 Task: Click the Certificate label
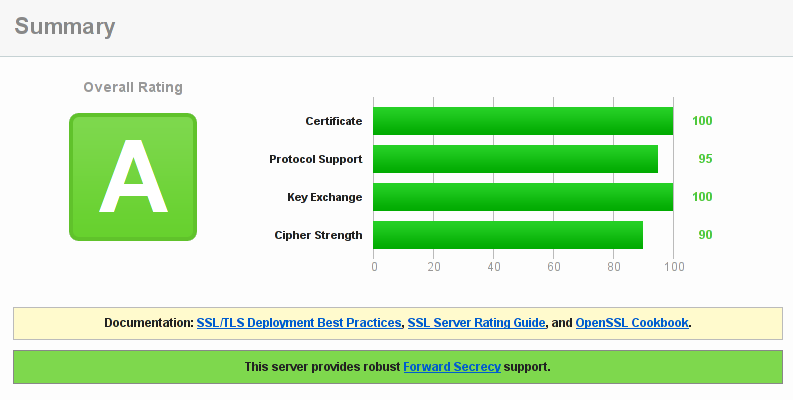pyautogui.click(x=334, y=121)
